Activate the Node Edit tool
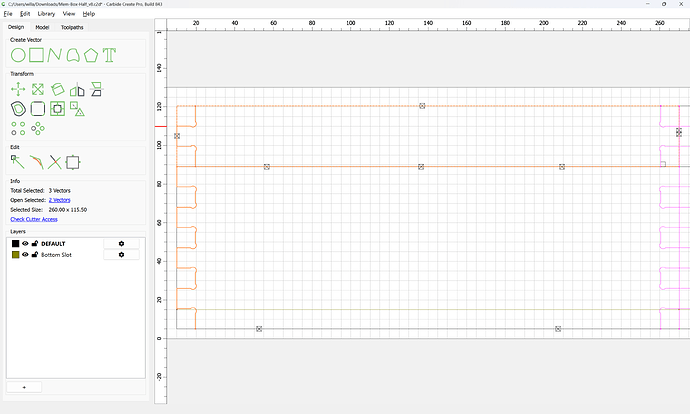 click(18, 162)
